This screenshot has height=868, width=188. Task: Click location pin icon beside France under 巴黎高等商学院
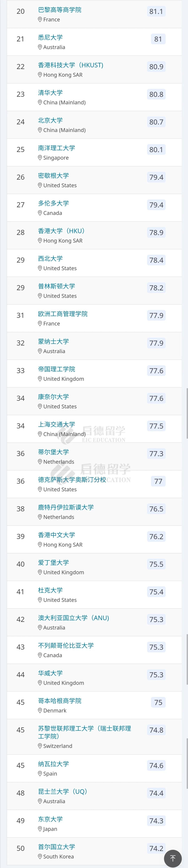(40, 20)
